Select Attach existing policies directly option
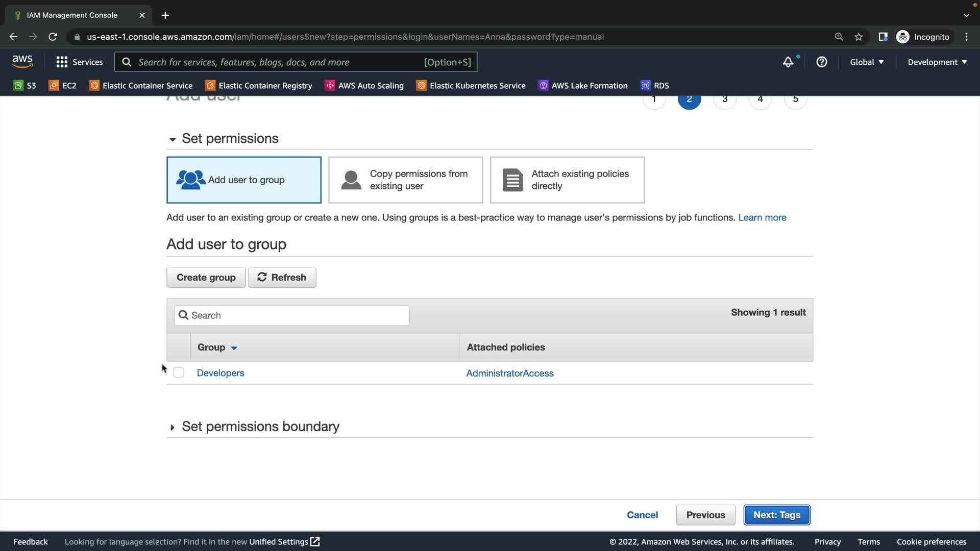Image resolution: width=980 pixels, height=551 pixels. coord(567,180)
